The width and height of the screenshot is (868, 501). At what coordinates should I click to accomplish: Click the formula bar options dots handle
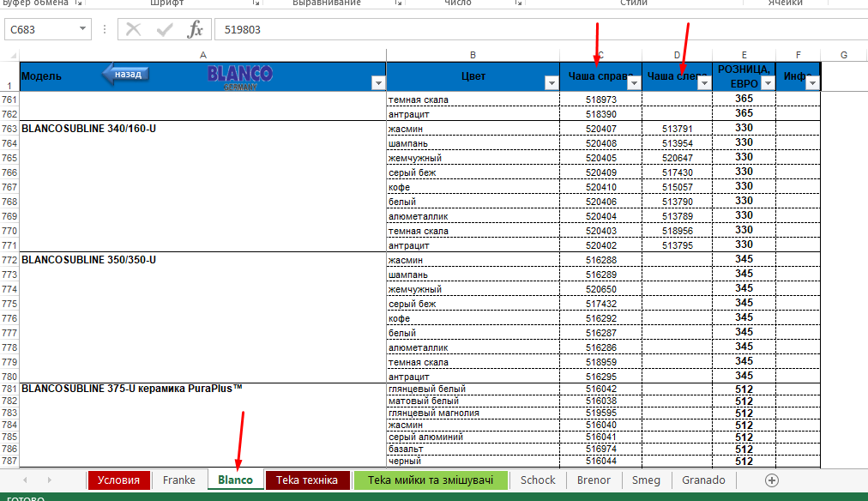(x=105, y=29)
